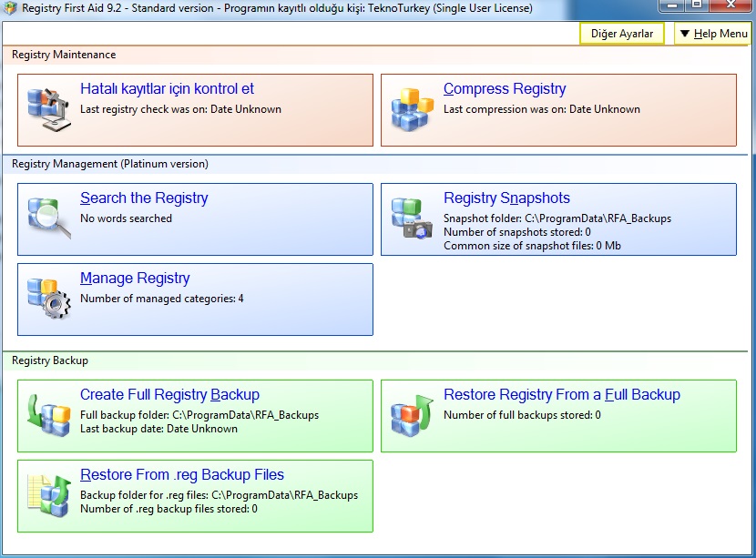756x558 pixels.
Task: Start Create Full Registry Backup link
Action: [169, 395]
